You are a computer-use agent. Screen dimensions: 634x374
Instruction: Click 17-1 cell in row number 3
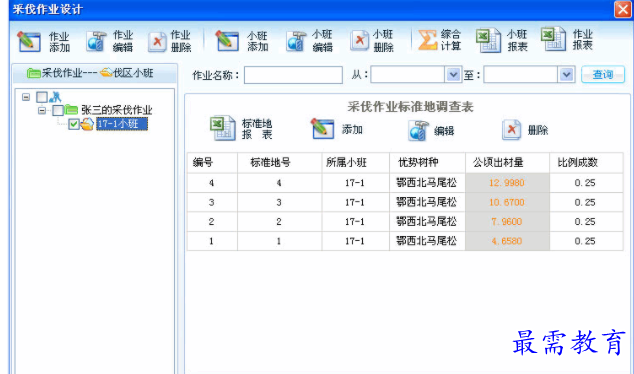(356, 202)
